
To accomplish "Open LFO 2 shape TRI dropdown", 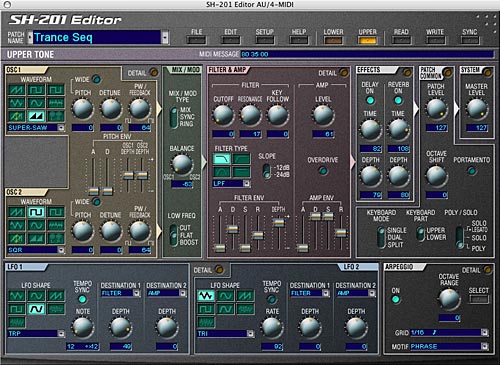I will click(250, 333).
